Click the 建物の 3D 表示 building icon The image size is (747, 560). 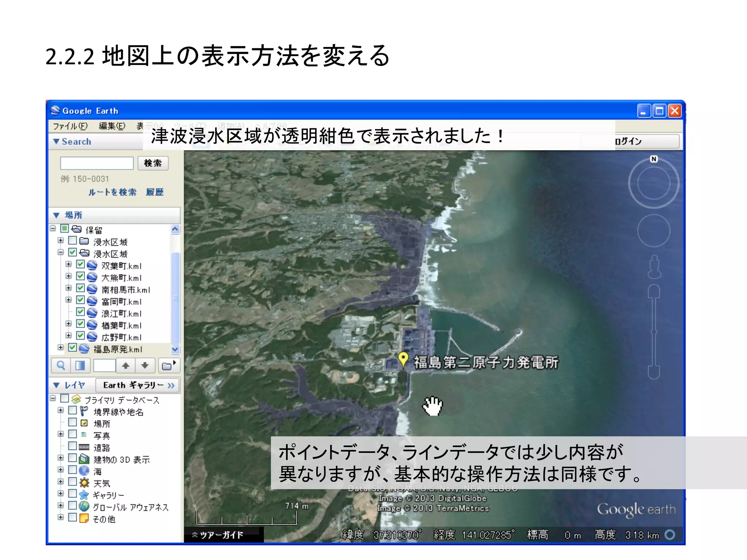84,459
